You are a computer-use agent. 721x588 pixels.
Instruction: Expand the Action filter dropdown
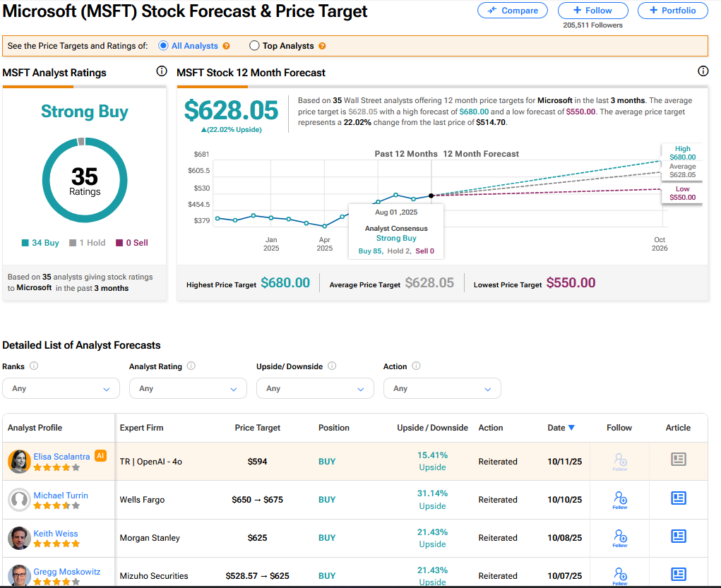[442, 388]
